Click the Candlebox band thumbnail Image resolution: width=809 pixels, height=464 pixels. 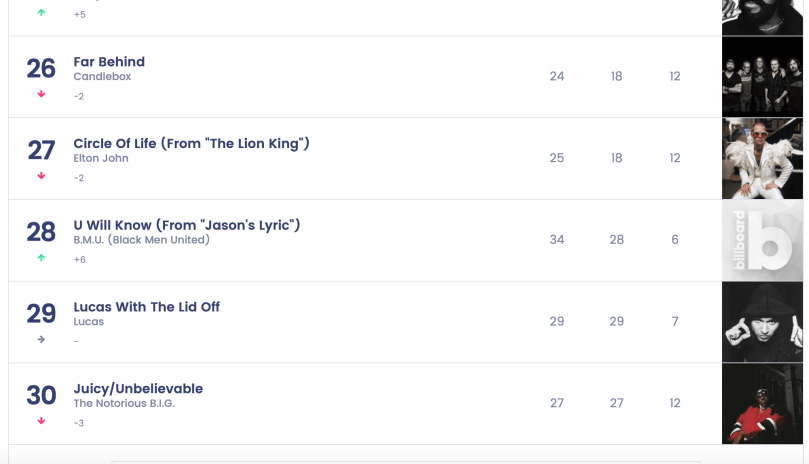pos(762,77)
